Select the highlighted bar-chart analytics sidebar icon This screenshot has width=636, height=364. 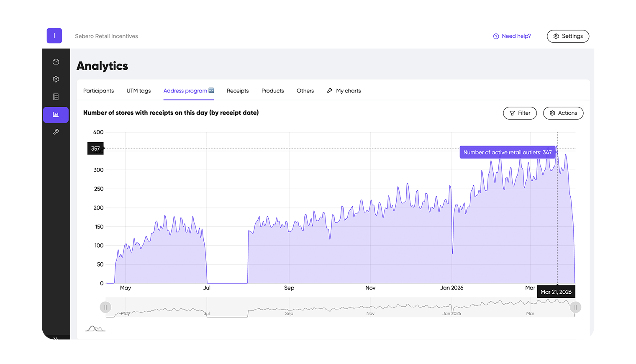[x=56, y=114]
